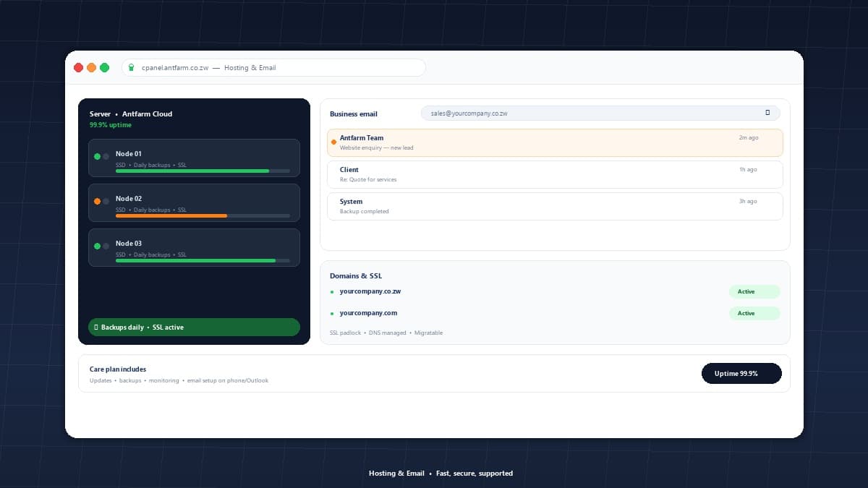The image size is (868, 488).
Task: Click the SSL padlock DNS managed Migratable text
Action: 386,333
